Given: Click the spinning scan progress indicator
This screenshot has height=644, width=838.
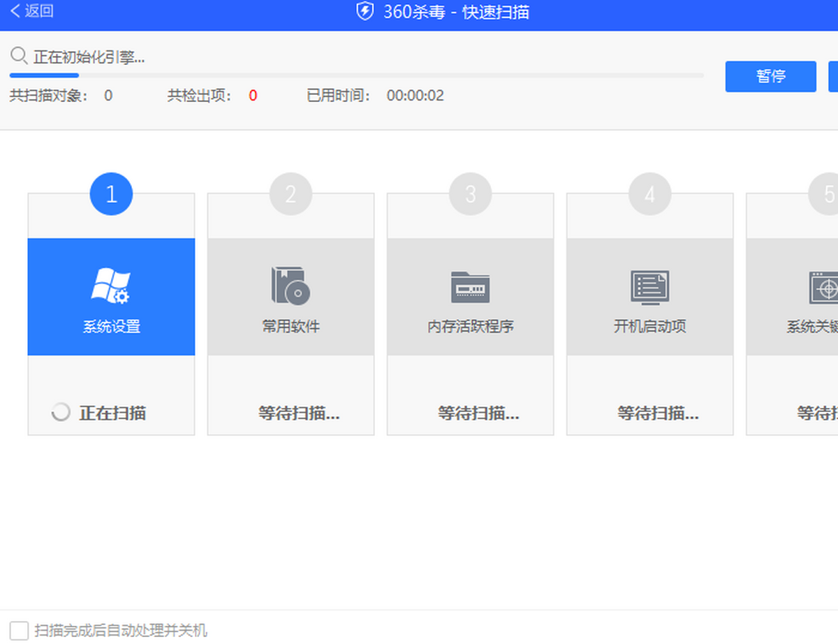Looking at the screenshot, I should coord(61,413).
